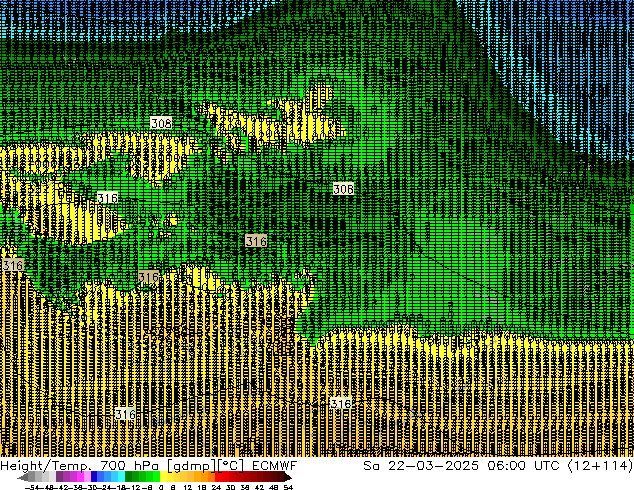Click the 54 legend tick label
This screenshot has width=634, height=490.
pyautogui.click(x=288, y=488)
